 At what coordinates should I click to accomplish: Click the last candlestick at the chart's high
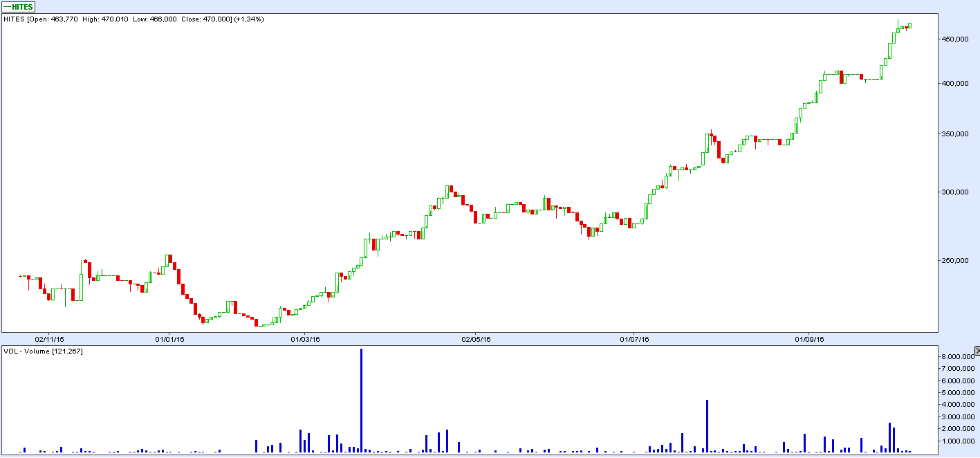pyautogui.click(x=909, y=26)
